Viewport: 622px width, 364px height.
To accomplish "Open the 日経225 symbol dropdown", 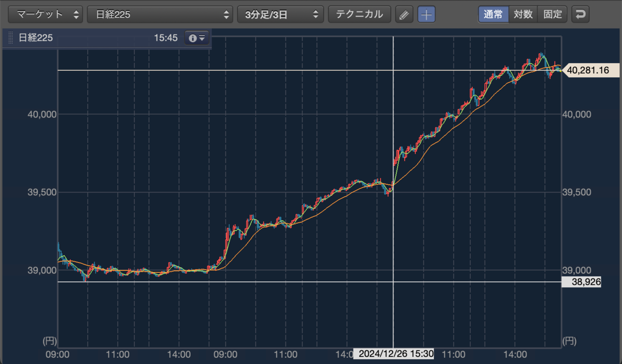I will coord(160,14).
